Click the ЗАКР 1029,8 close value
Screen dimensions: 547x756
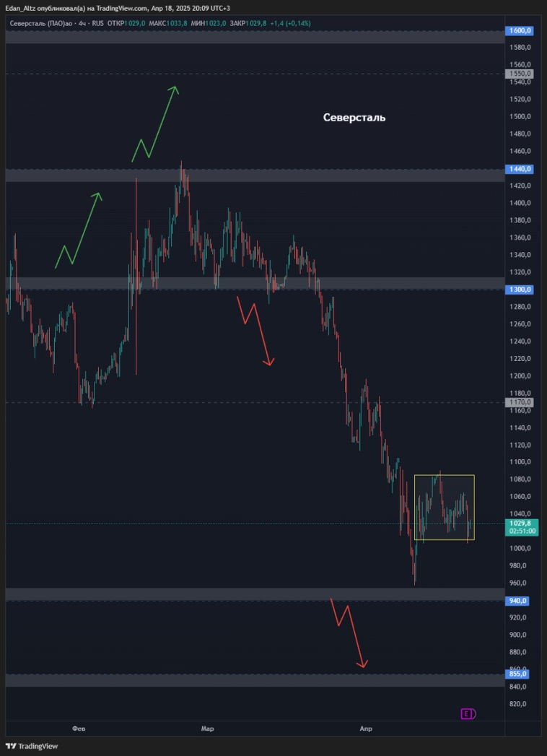tap(249, 23)
